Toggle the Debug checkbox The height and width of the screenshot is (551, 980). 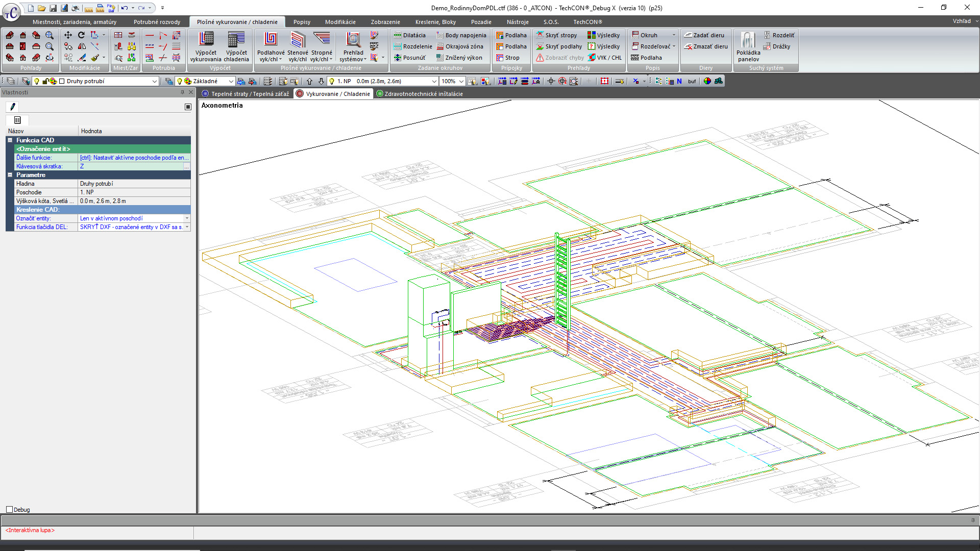click(9, 509)
